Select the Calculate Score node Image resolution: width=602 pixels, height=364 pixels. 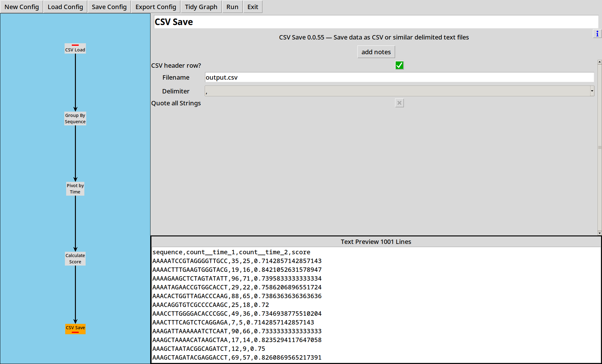click(75, 259)
